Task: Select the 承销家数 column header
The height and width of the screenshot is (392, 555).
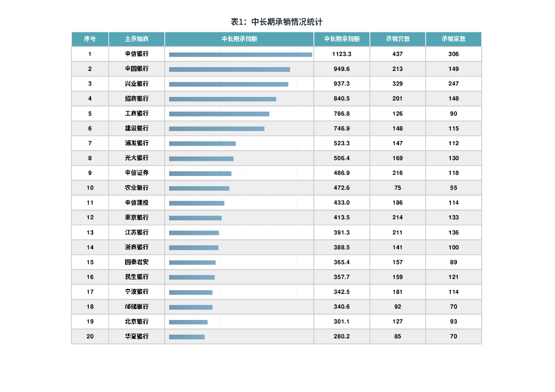Action: click(454, 39)
